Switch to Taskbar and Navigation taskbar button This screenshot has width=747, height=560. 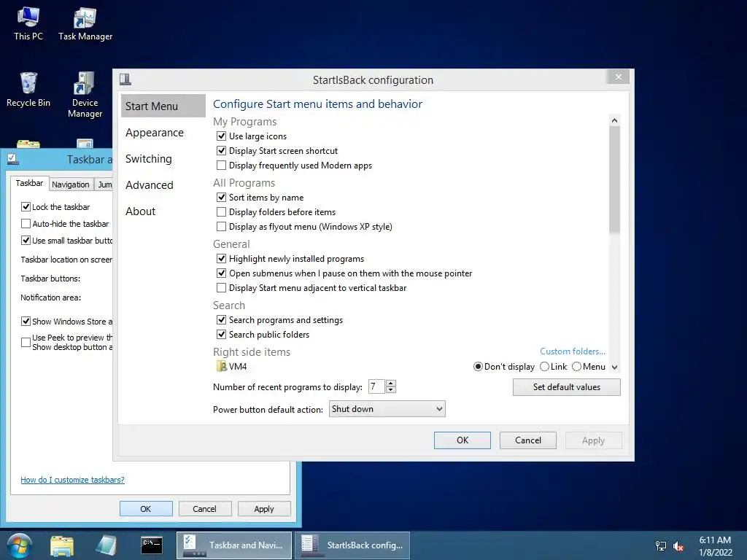(234, 545)
